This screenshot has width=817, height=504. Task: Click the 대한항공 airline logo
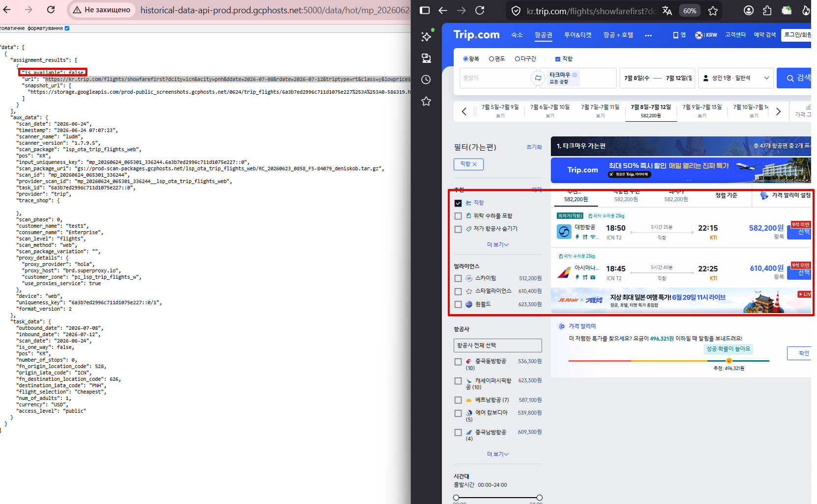pos(564,232)
